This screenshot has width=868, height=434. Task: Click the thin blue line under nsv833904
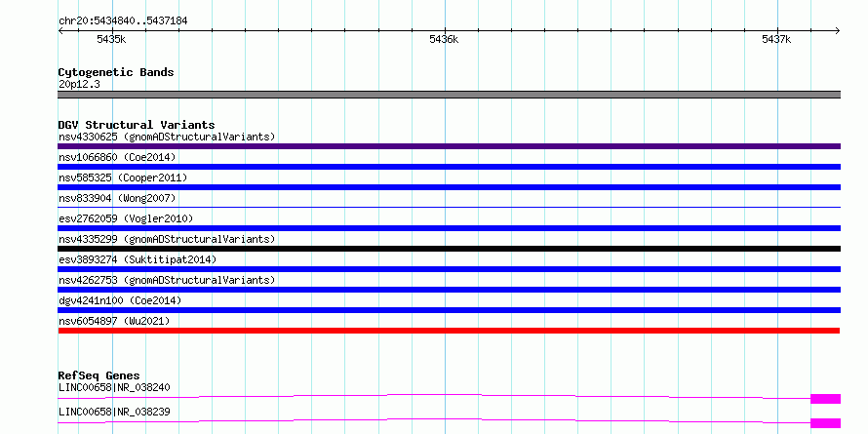(x=449, y=207)
